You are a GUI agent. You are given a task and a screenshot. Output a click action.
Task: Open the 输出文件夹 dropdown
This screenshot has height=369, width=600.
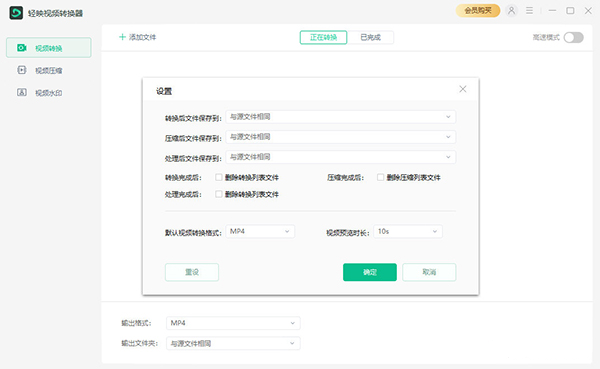coord(233,343)
